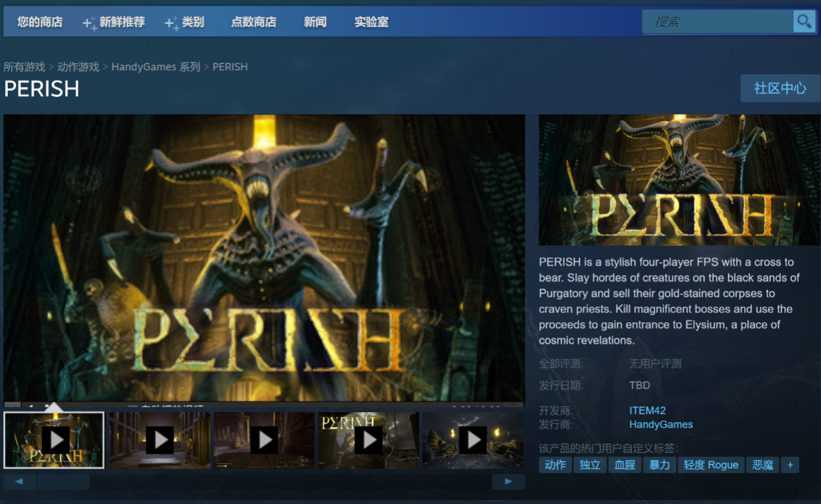Viewport: 821px width, 504px height.
Task: Play the first PERISH trailer thumbnail
Action: tap(56, 440)
